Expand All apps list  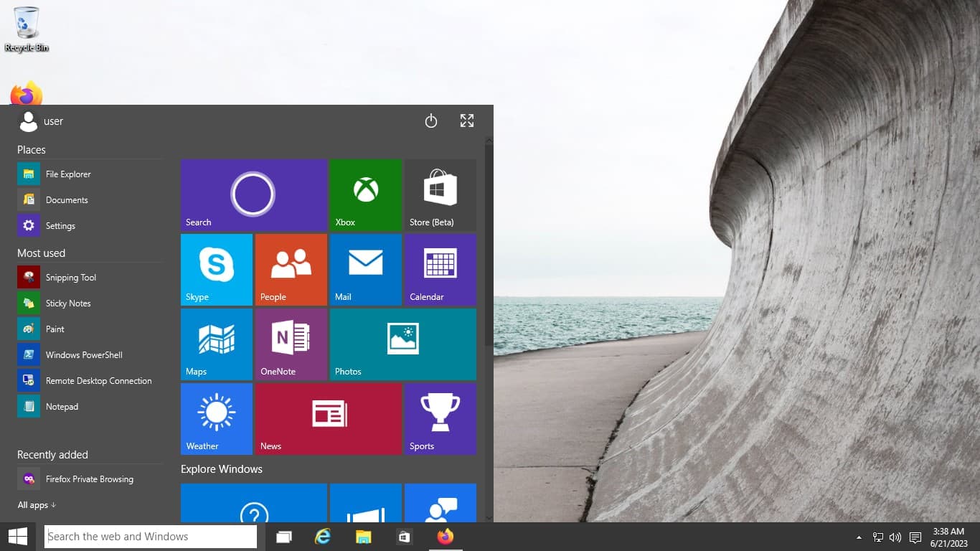click(37, 505)
